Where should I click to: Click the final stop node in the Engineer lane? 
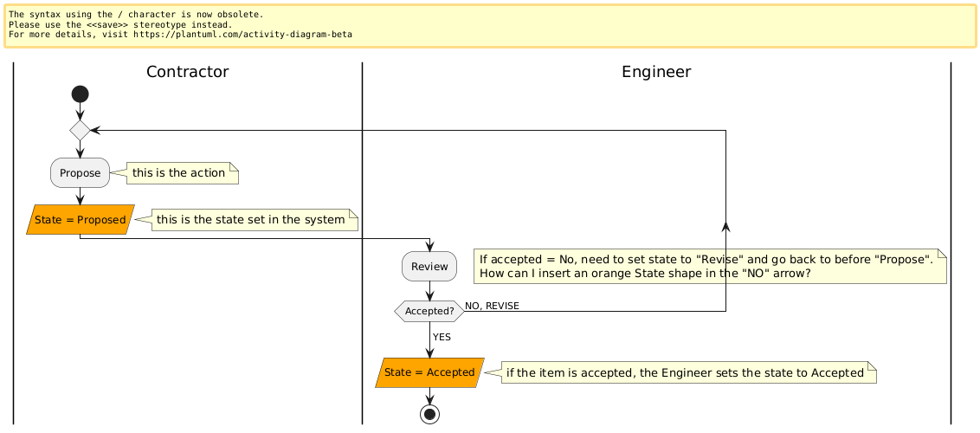[x=429, y=414]
